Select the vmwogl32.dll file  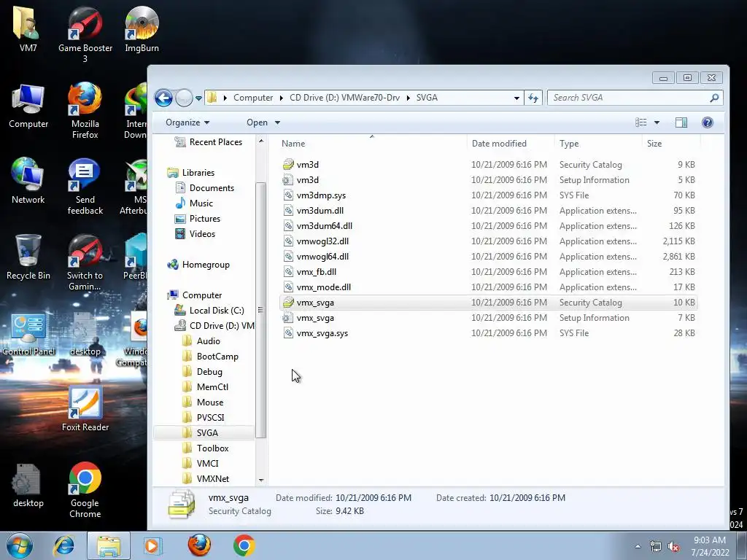[488, 241]
